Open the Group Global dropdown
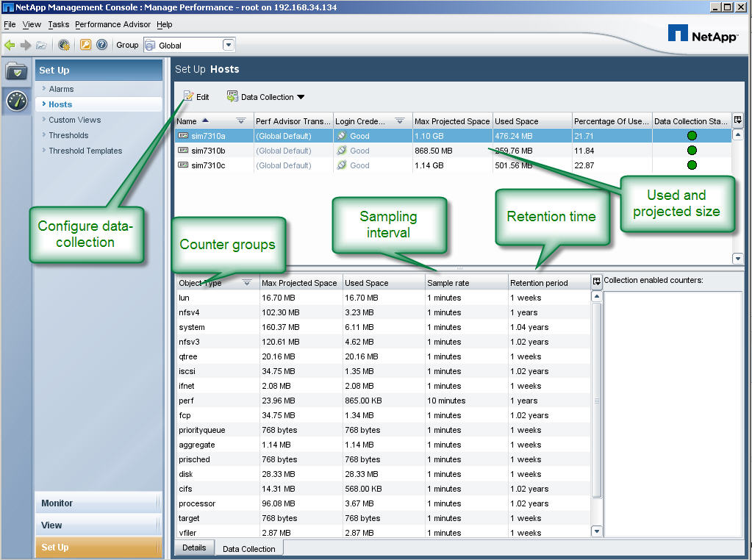 [x=228, y=45]
